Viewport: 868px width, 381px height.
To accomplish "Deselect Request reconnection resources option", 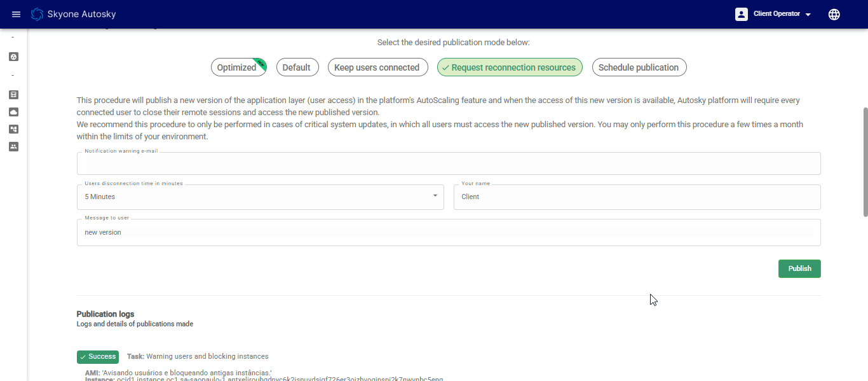I will (510, 67).
